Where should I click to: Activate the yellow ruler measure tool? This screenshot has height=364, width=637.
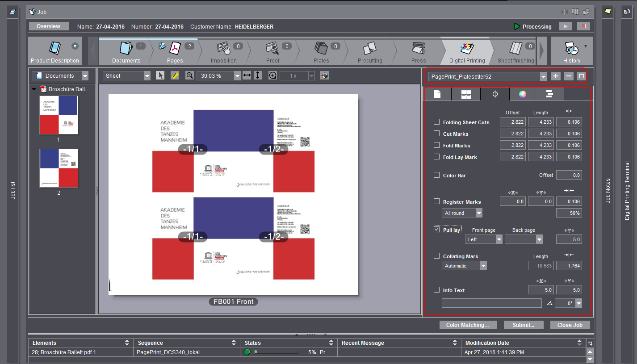tap(175, 76)
